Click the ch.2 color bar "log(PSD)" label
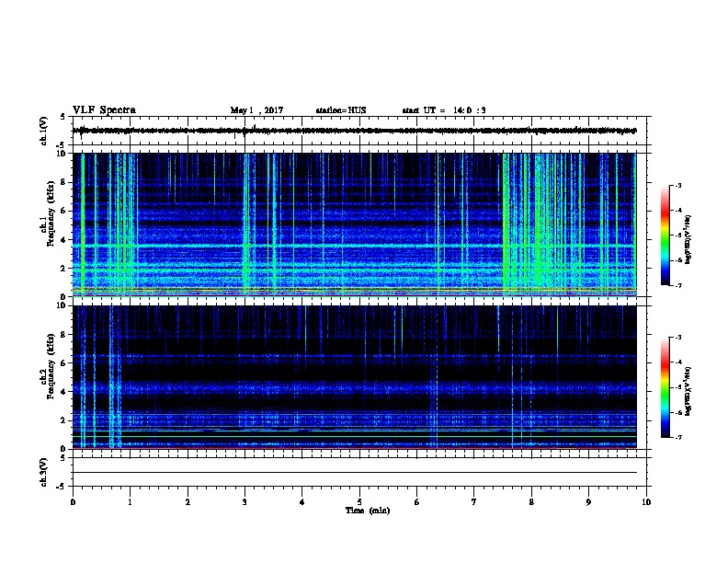 point(688,391)
